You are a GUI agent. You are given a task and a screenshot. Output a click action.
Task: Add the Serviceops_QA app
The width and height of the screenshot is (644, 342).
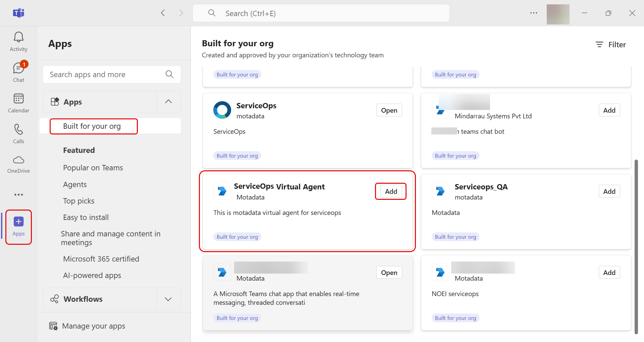point(609,191)
